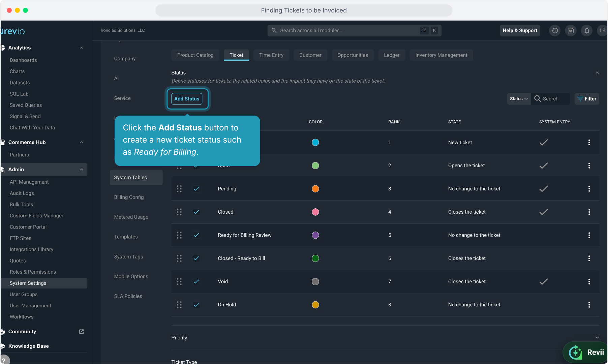Screen dimensions: 608x364
Task: Open more options for Pending row
Action: 589,189
